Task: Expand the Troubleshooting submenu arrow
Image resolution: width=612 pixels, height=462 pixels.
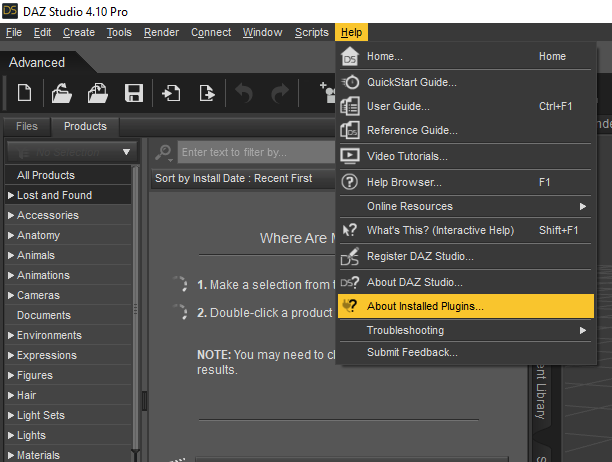Action: (583, 331)
